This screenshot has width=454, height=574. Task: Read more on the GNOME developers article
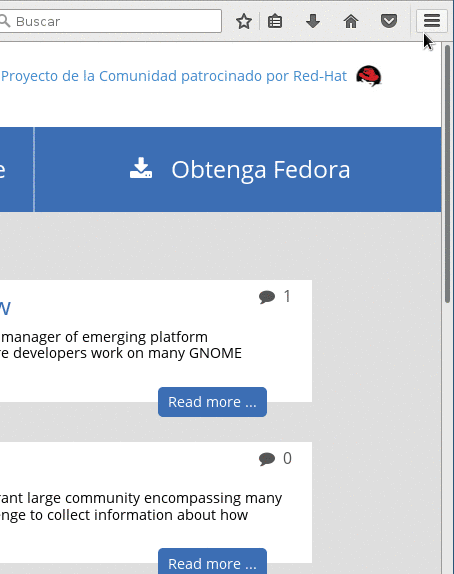pyautogui.click(x=212, y=402)
